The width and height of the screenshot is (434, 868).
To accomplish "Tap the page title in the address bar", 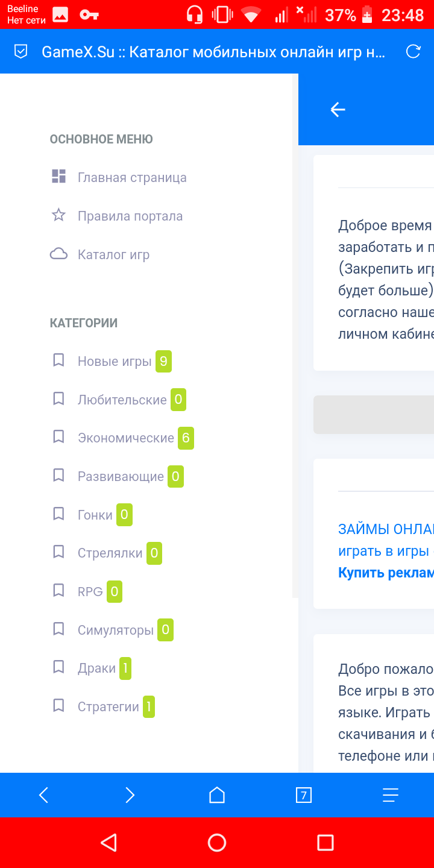I will pyautogui.click(x=213, y=52).
